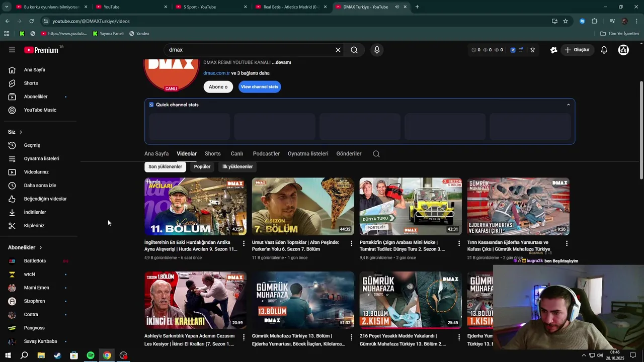Viewport: 644px width, 362px height.
Task: Click the search magnifier button
Action: tap(354, 50)
